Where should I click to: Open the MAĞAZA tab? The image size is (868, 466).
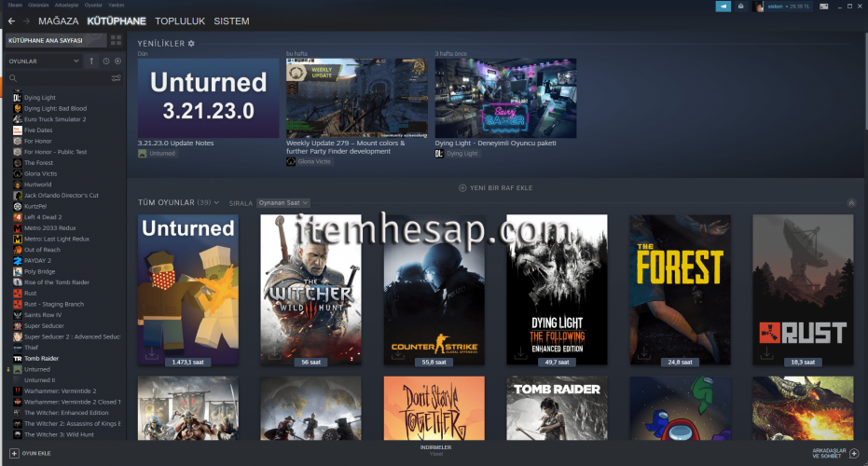pos(58,21)
